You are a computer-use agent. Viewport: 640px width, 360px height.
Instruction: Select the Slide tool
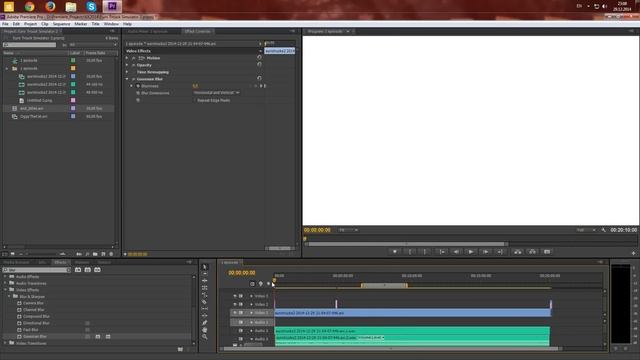tap(205, 316)
